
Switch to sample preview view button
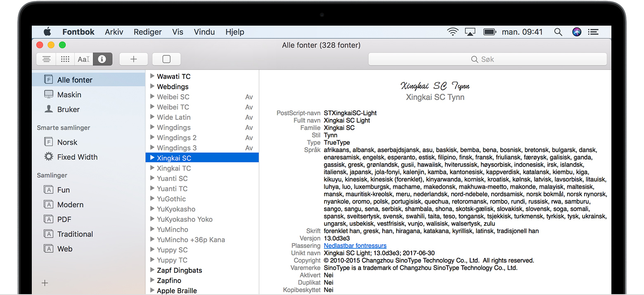point(46,59)
